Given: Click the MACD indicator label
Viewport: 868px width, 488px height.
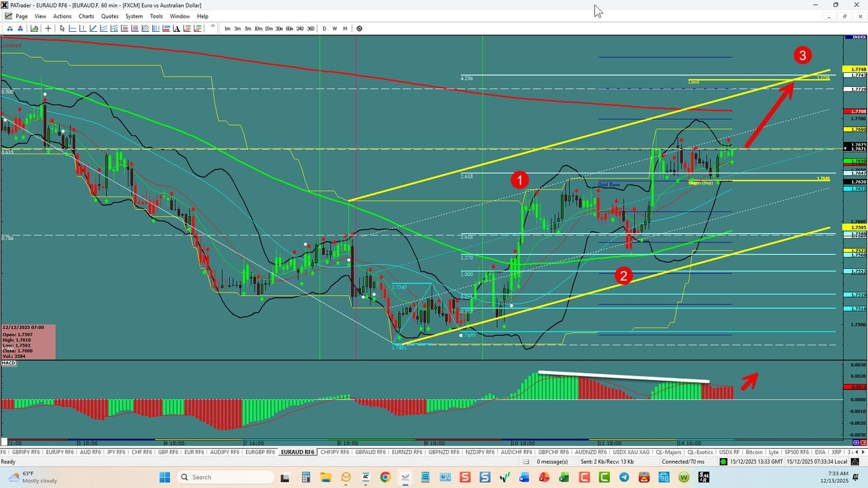Looking at the screenshot, I should point(9,363).
